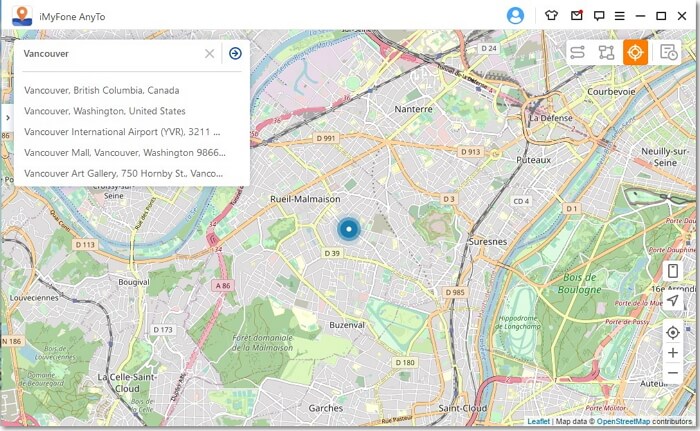
Task: Select Vancouver, British Columbia, Canada suggestion
Action: pyautogui.click(x=101, y=90)
